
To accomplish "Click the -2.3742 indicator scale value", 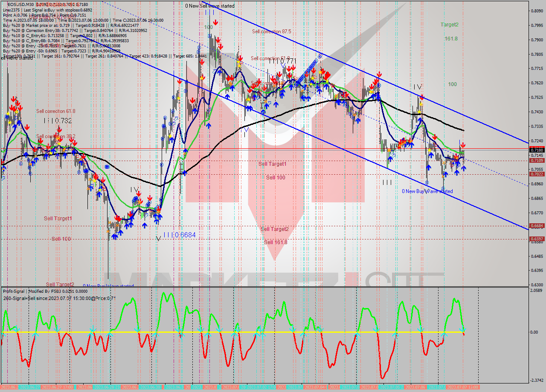I will pyautogui.click(x=536, y=380).
